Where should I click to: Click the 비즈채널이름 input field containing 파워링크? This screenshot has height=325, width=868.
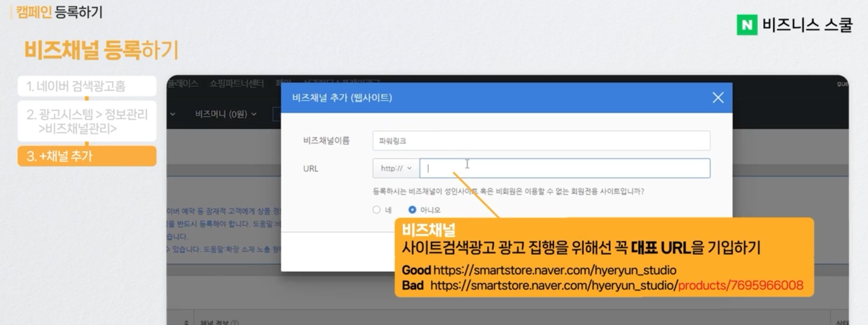point(541,141)
